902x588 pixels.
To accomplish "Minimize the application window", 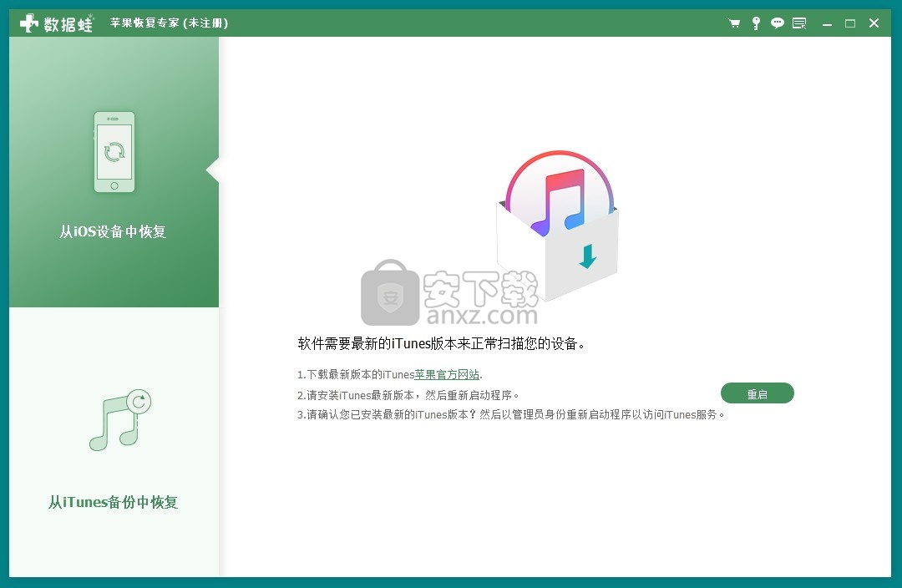I will 827,23.
